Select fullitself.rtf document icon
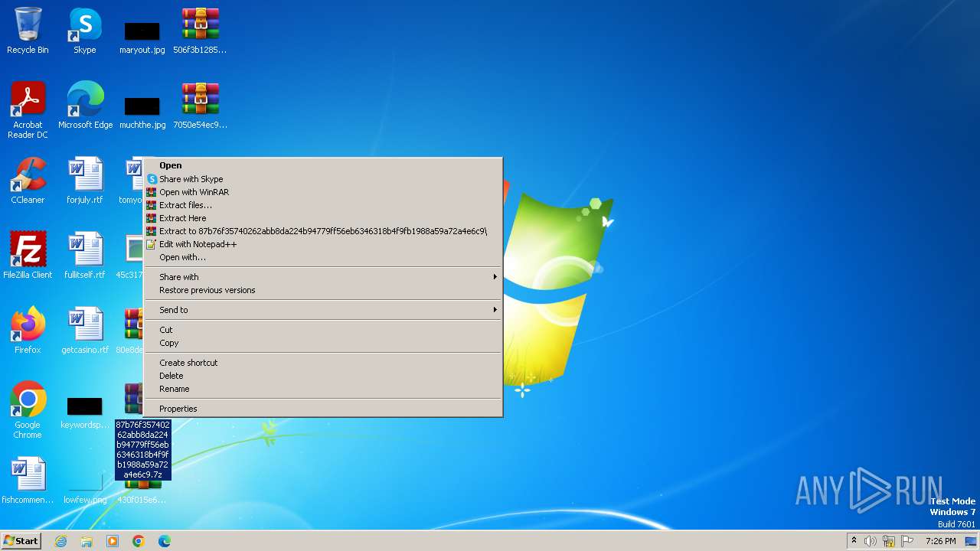The image size is (980, 551). pos(85,256)
